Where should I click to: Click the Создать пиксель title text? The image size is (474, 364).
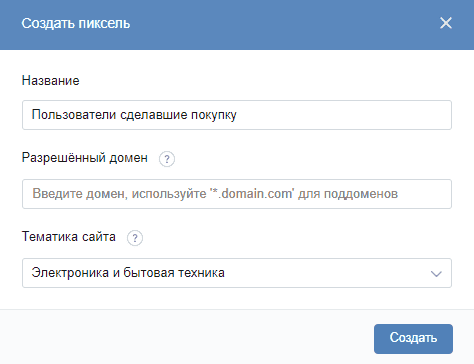[x=76, y=24]
